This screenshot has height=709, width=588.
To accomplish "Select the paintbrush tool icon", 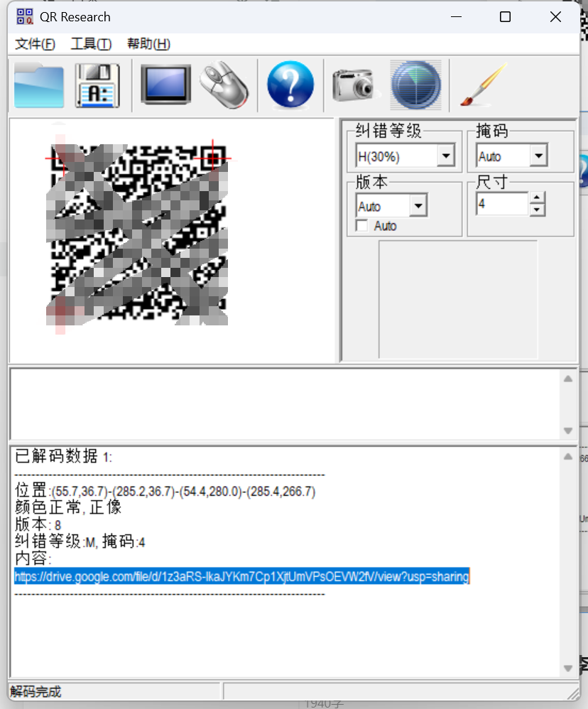I will coord(484,85).
